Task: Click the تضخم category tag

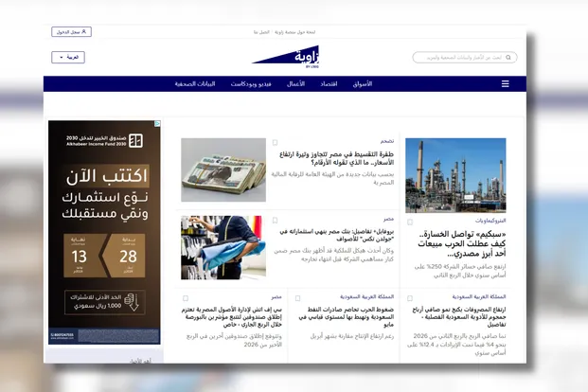Action: coord(387,141)
